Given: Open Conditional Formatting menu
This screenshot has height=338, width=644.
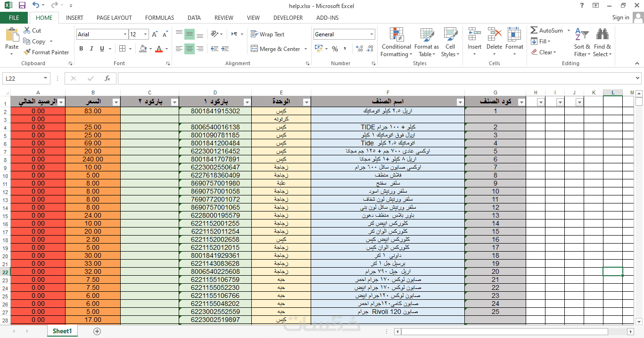Looking at the screenshot, I should 396,42.
